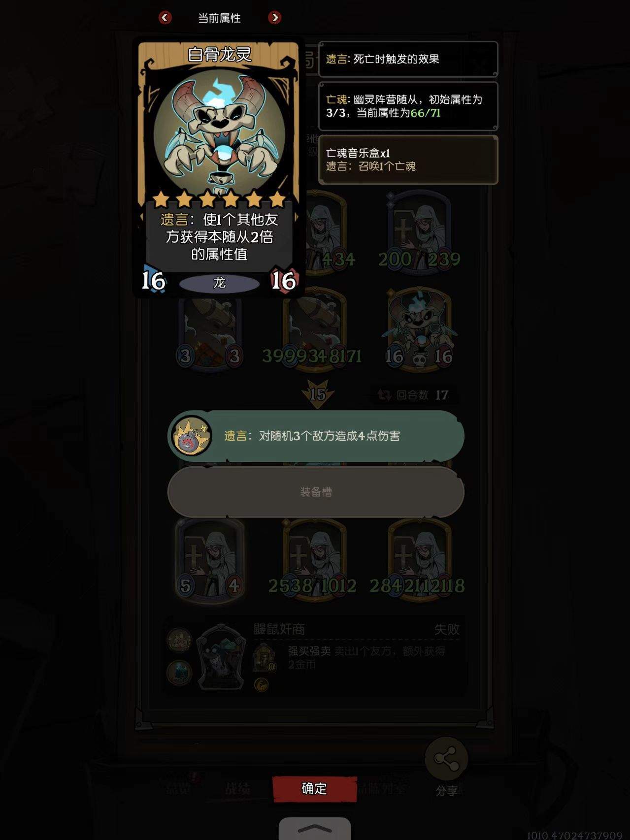Click the empty 装备槽 equipment slot
Screen dimensions: 630x840
[x=316, y=491]
